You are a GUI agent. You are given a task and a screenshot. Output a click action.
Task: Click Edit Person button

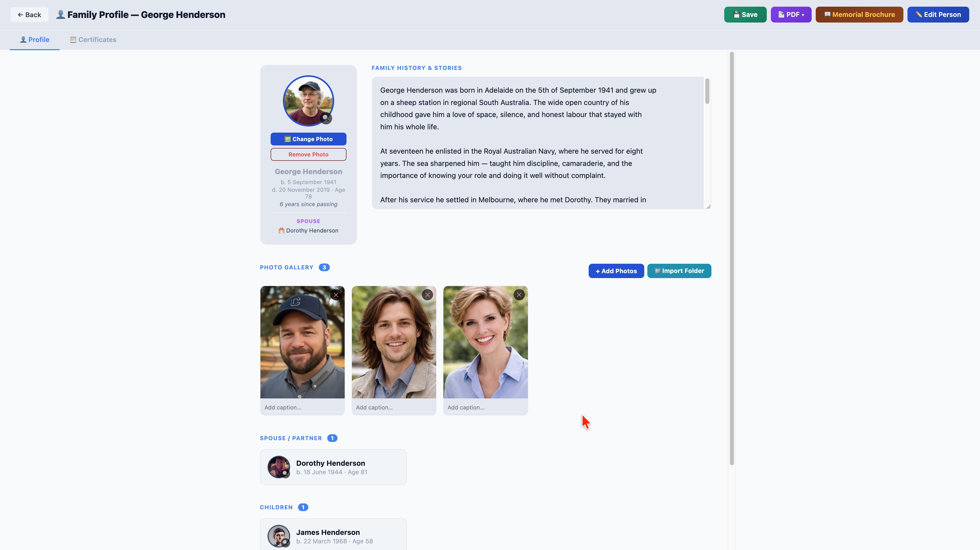[x=938, y=14]
